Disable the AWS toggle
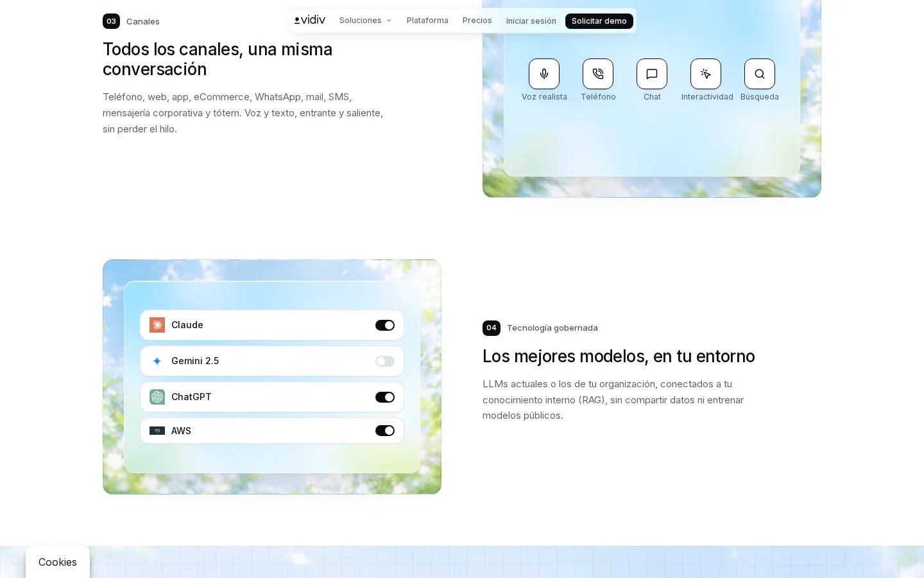The image size is (924, 578). pos(385,431)
